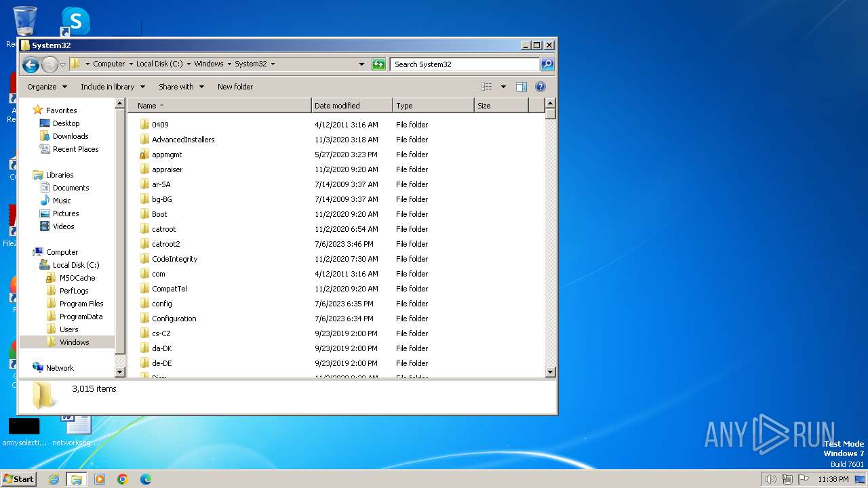Open Include in library menu
868x488 pixels.
coord(113,87)
